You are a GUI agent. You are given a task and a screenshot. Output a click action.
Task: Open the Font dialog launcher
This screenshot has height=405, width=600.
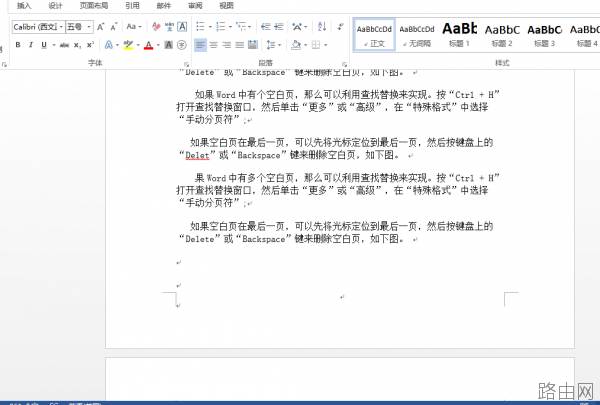coord(187,65)
